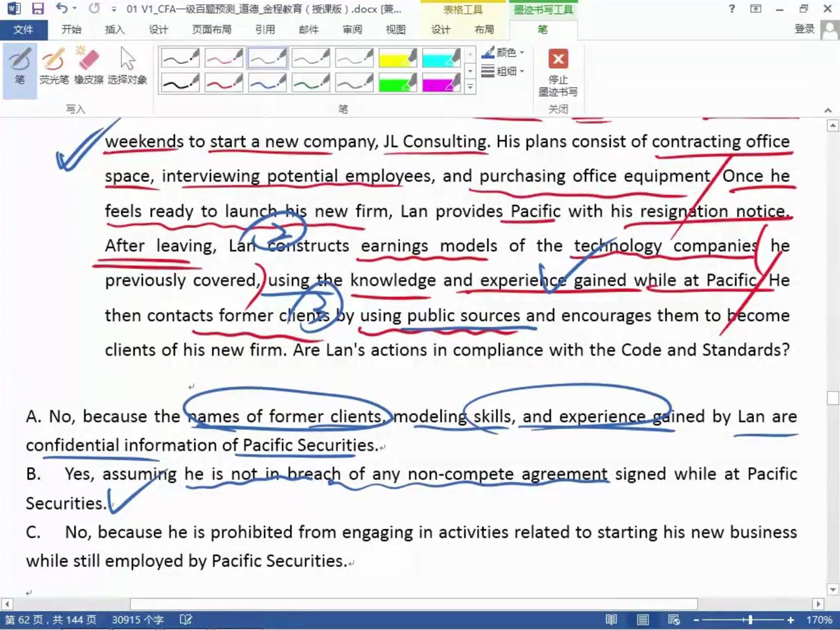Pick the thick green pen style
The image size is (840, 630).
coord(311,82)
